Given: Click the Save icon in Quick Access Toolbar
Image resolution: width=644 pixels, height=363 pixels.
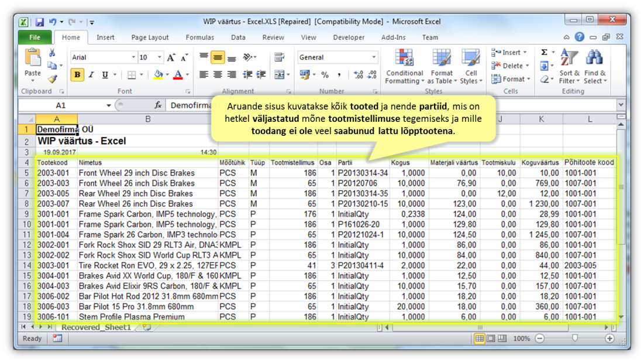Looking at the screenshot, I should 39,22.
